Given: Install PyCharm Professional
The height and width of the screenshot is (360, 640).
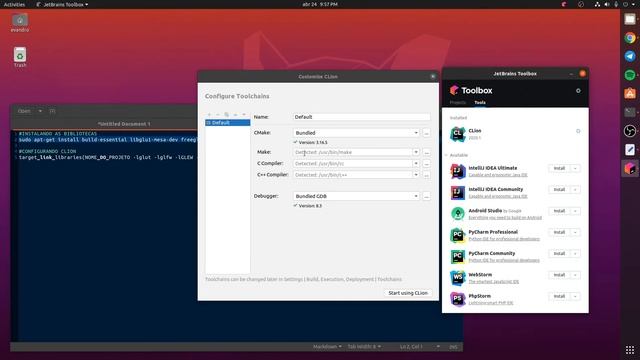Looking at the screenshot, I should coord(559,232).
